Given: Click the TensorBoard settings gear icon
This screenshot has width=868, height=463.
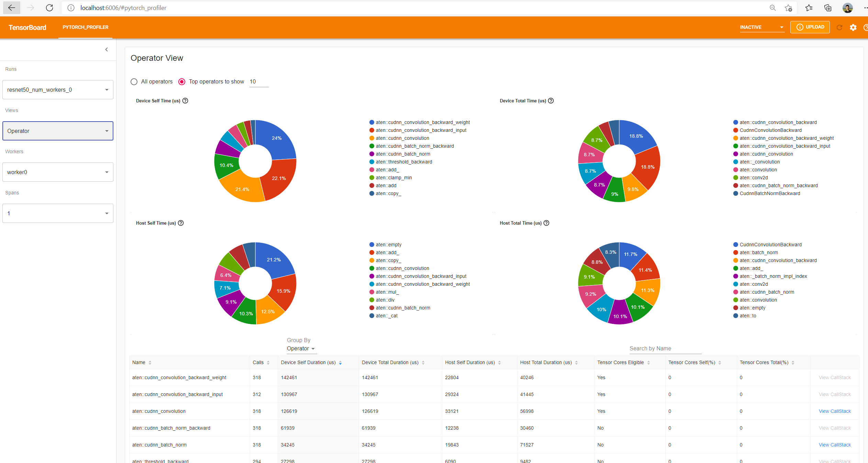Looking at the screenshot, I should [853, 27].
